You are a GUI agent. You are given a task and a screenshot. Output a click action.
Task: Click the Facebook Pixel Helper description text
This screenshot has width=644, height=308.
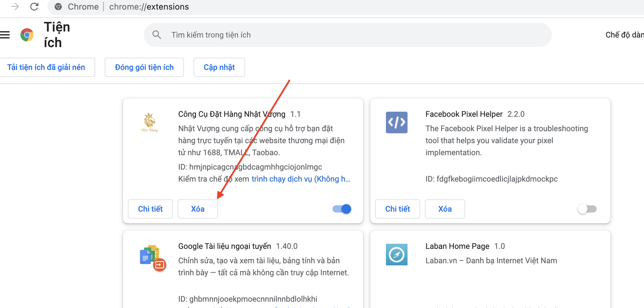click(x=507, y=140)
